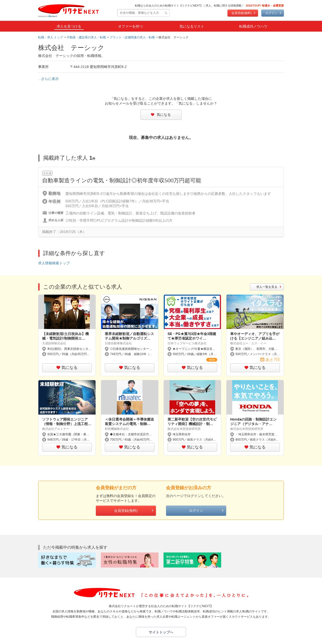Focus the company or job search field

[143, 13]
